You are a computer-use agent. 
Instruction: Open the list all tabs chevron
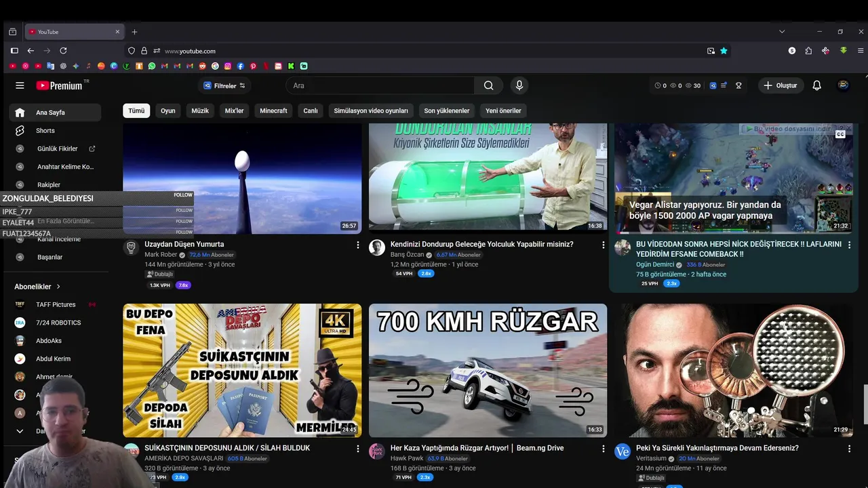(x=782, y=31)
